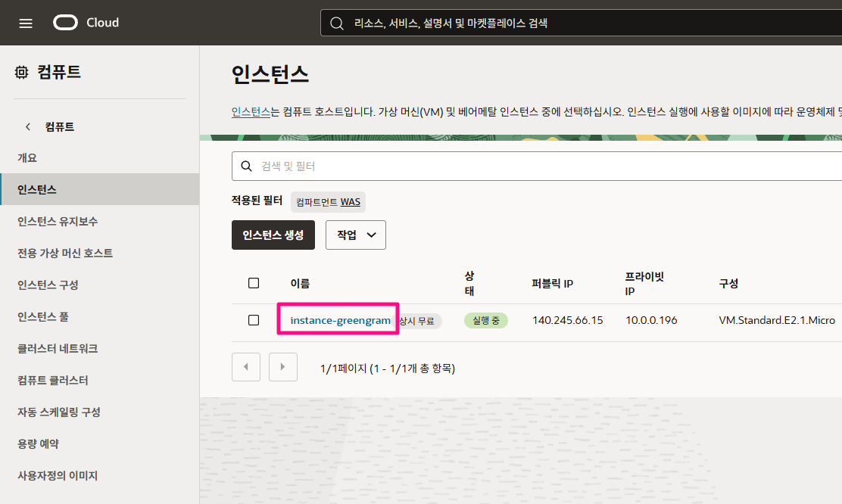Click the magnifier icon in the top search bar
This screenshot has height=504, width=842.
tap(336, 22)
